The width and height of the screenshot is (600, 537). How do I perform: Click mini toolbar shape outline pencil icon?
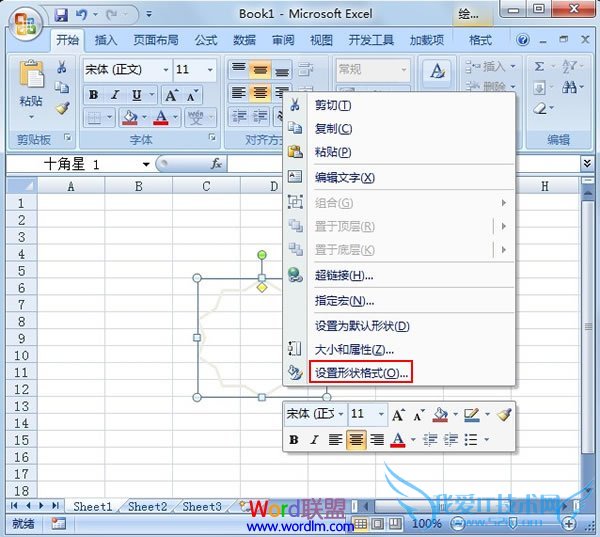pyautogui.click(x=471, y=415)
